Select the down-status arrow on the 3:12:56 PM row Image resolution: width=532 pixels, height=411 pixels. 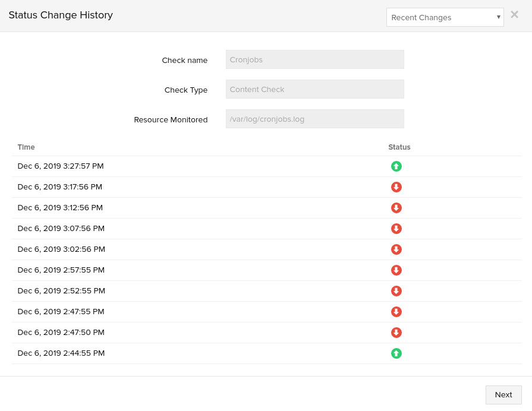[x=396, y=208]
